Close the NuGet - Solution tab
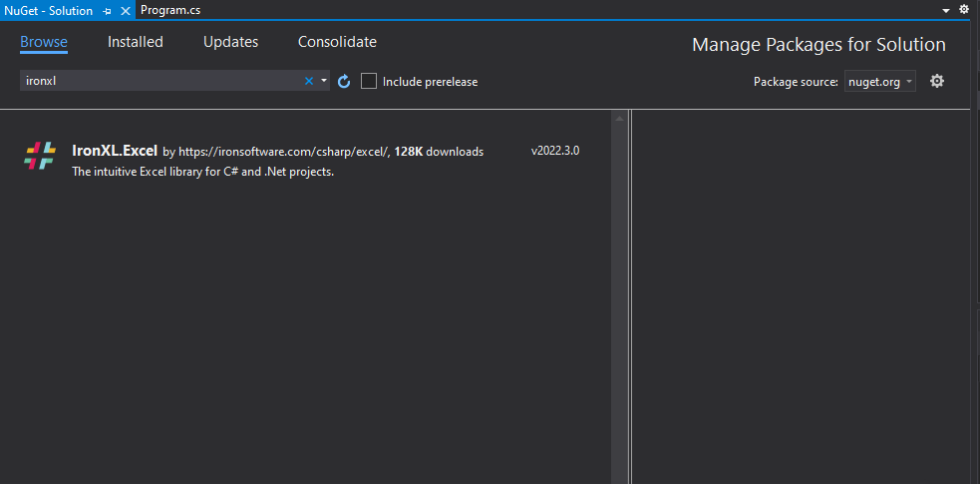980x484 pixels. [x=126, y=10]
